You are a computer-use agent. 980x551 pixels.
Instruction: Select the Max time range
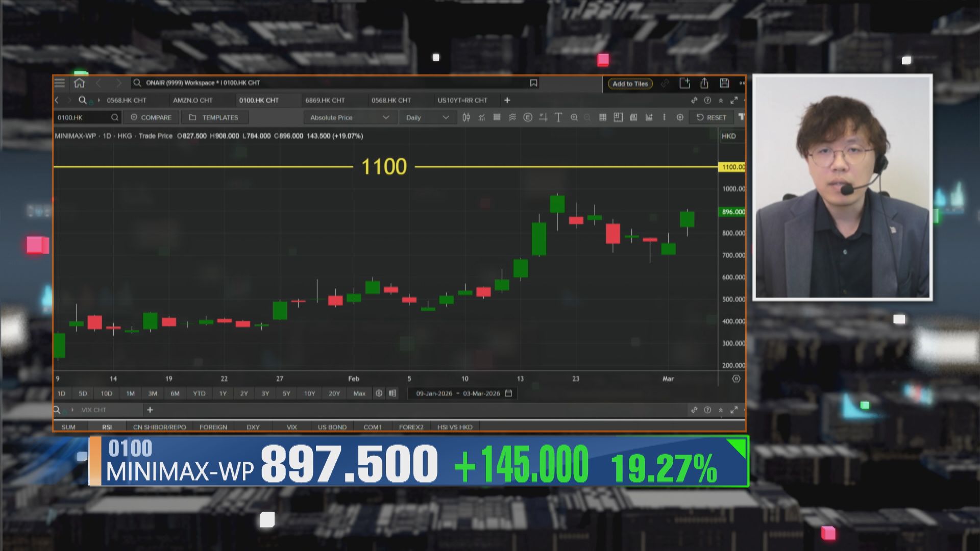coord(359,393)
